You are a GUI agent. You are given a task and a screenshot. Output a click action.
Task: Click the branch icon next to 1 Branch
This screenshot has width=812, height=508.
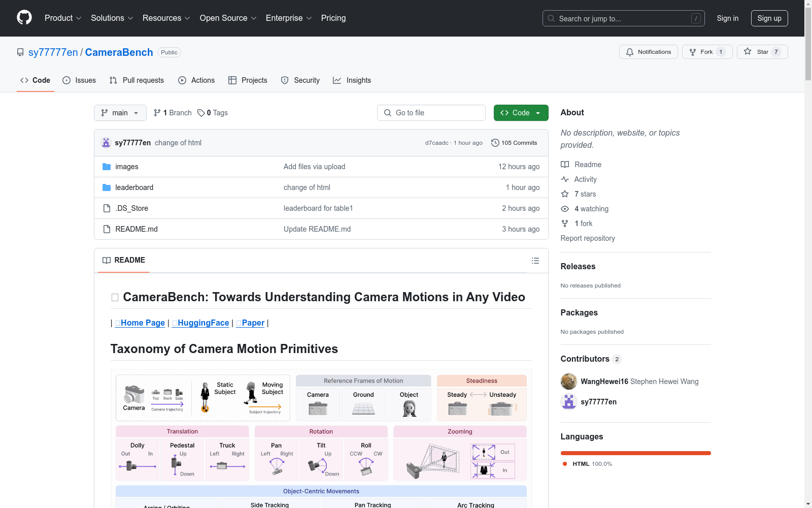[157, 113]
